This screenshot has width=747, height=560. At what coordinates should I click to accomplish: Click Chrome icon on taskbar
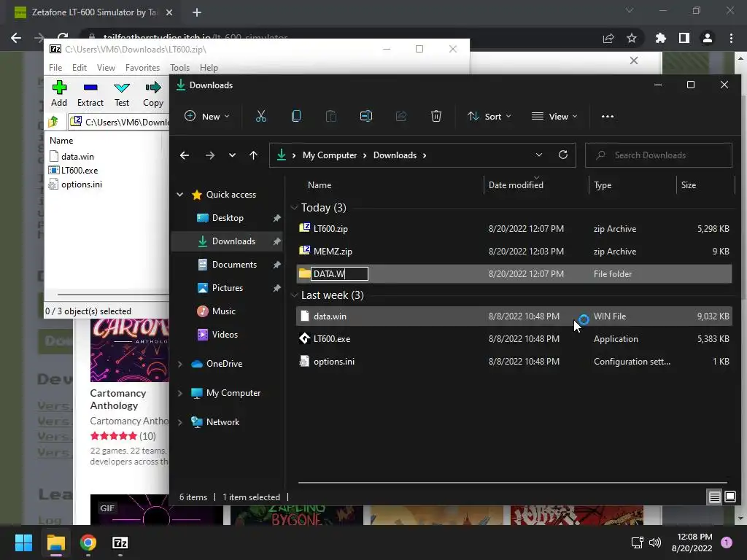[x=88, y=542]
